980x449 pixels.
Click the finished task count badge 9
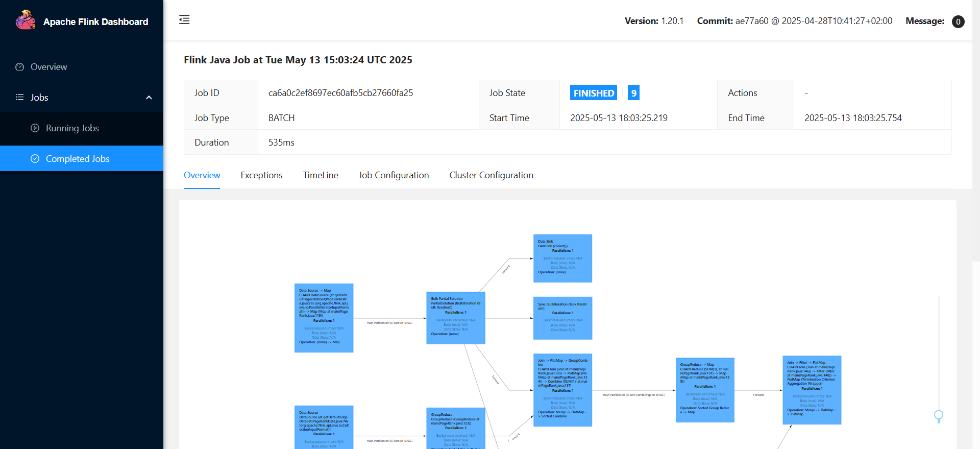click(x=633, y=93)
